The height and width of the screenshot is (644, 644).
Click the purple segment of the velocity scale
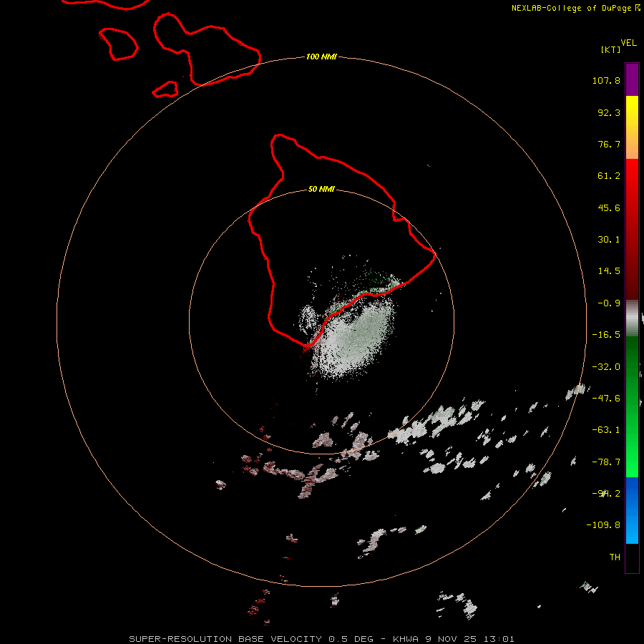click(632, 79)
